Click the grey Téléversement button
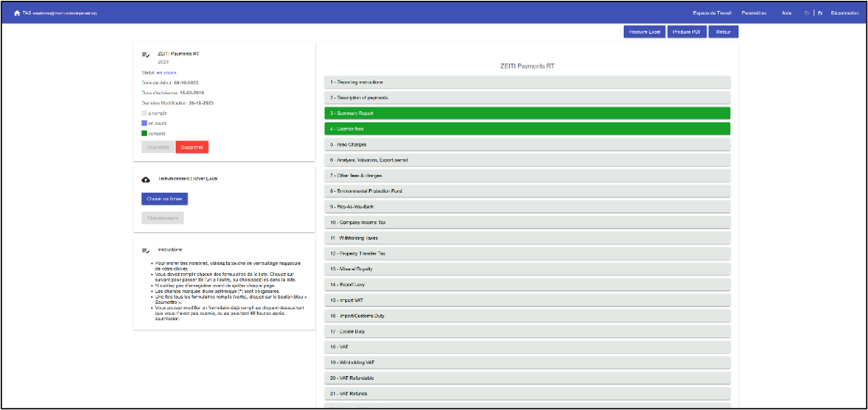This screenshot has height=410, width=868. [163, 218]
